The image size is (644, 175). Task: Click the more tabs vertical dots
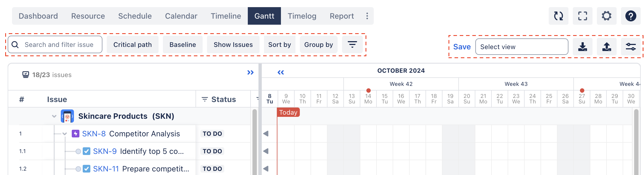point(367,16)
